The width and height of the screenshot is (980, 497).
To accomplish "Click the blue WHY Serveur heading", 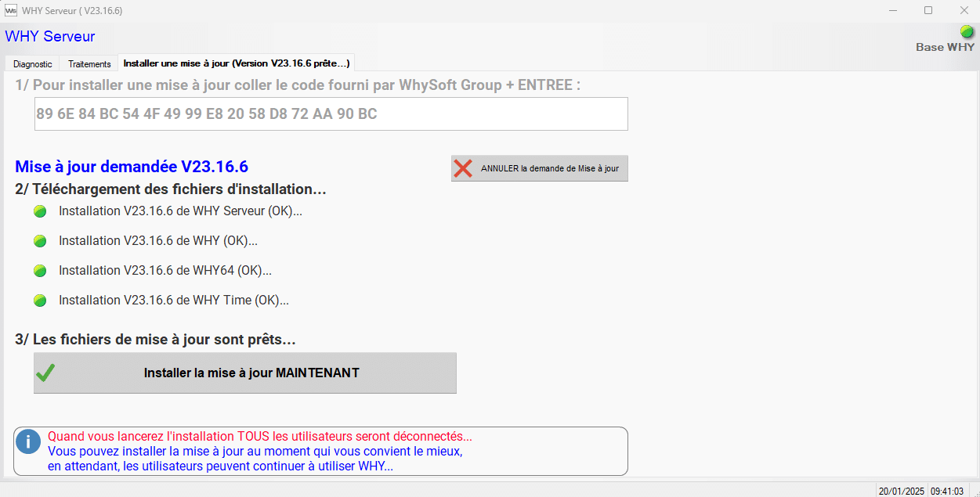I will pyautogui.click(x=50, y=36).
